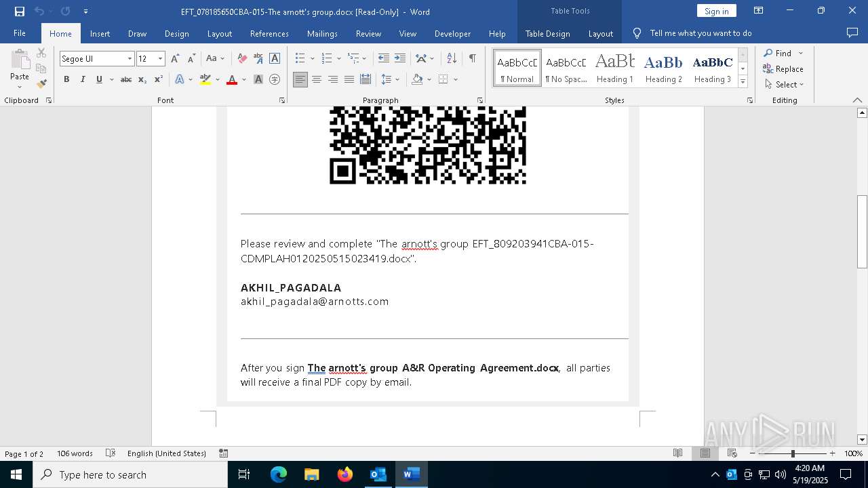Toggle Print Layout view in status bar
This screenshot has height=488, width=868.
(x=705, y=453)
